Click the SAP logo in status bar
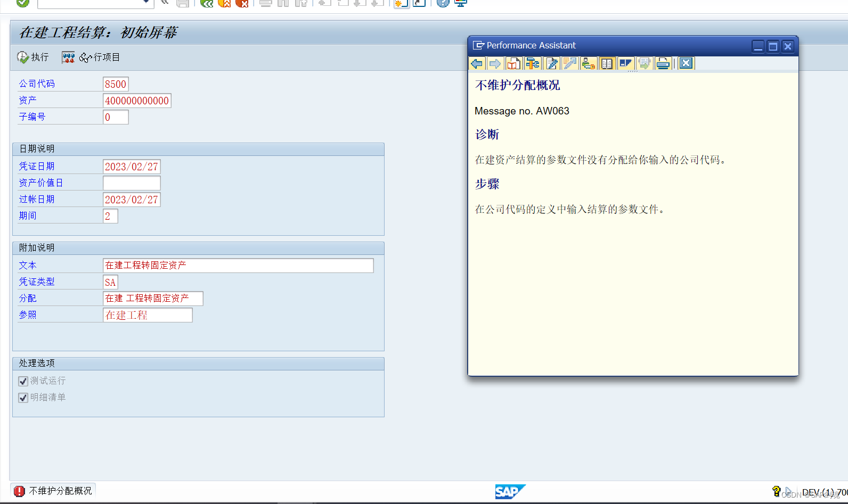The width and height of the screenshot is (848, 504). pos(510,491)
